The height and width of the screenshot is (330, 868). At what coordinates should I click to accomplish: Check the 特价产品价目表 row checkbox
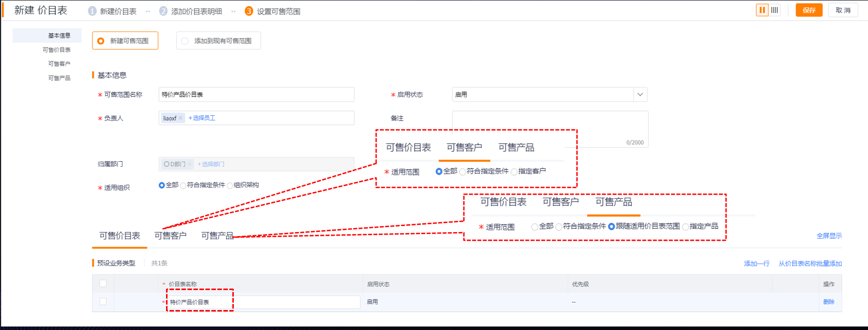click(x=103, y=302)
